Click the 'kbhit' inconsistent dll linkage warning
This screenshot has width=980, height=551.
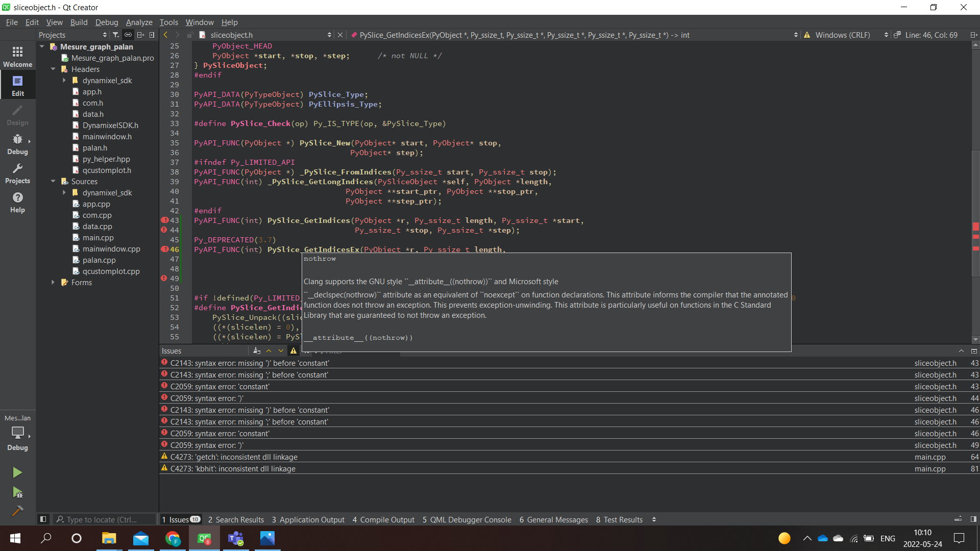569,468
